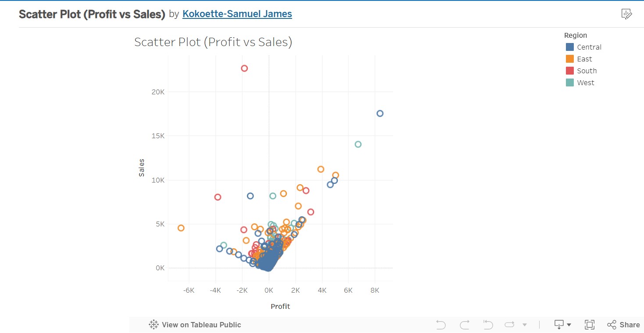
Task: Highlight the South region legend item
Action: pyautogui.click(x=587, y=71)
